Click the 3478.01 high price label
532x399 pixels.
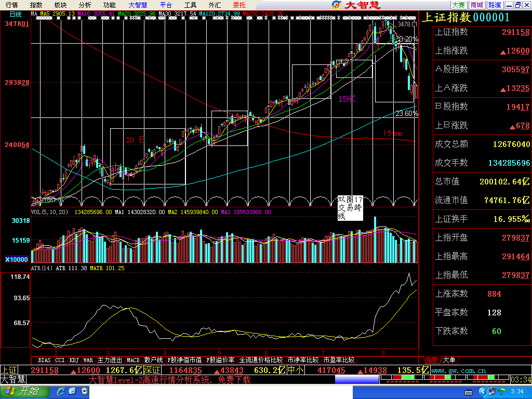pyautogui.click(x=407, y=24)
